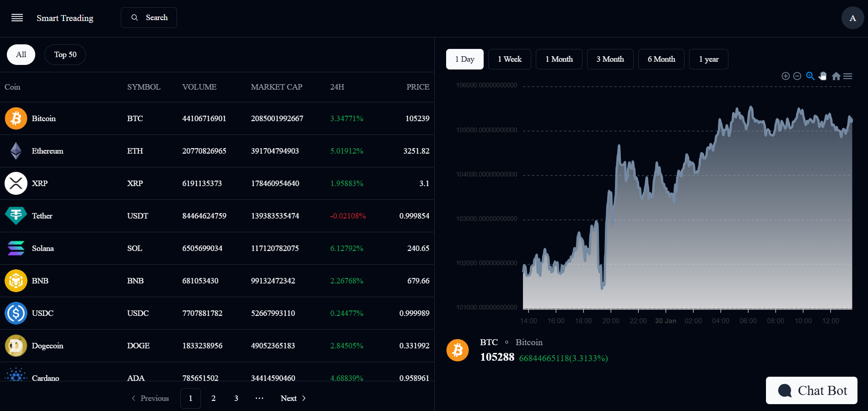868x411 pixels.
Task: Activate the selection zoom magnifier tool
Action: tap(810, 76)
